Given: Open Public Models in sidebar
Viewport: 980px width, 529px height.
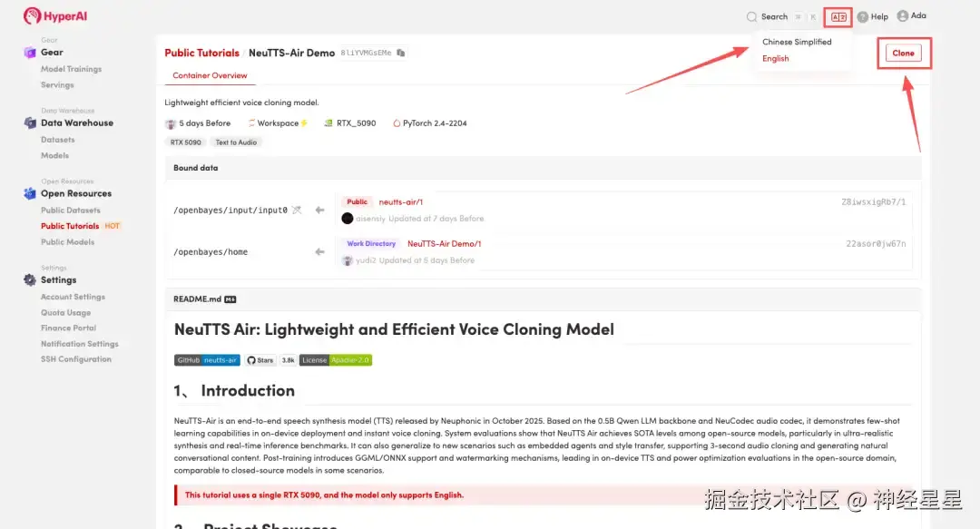Looking at the screenshot, I should coord(67,242).
